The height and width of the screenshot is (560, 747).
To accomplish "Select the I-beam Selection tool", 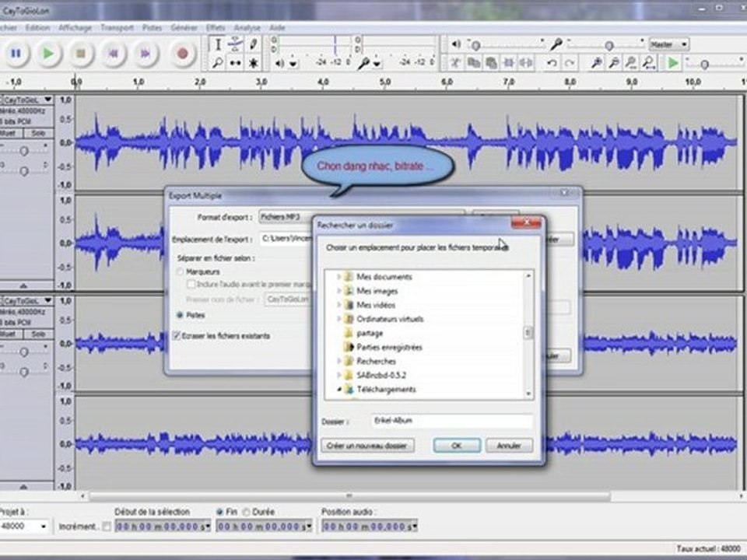I will click(x=218, y=44).
